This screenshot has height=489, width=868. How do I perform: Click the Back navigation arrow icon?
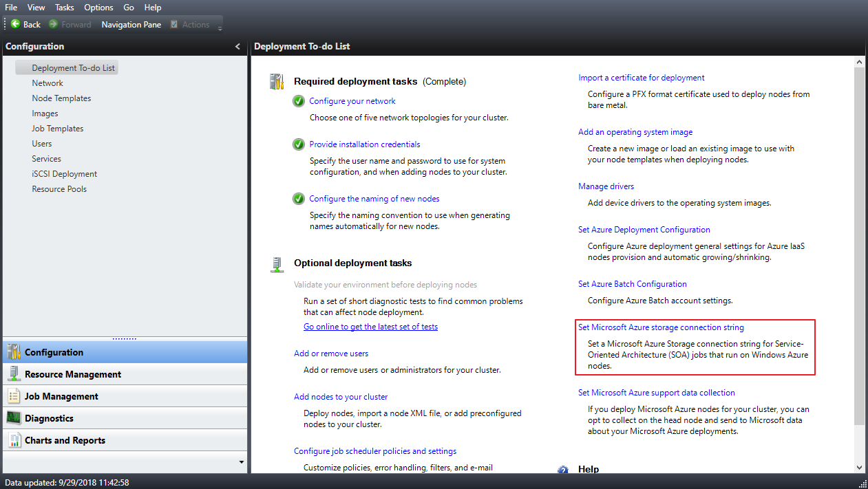(x=15, y=24)
